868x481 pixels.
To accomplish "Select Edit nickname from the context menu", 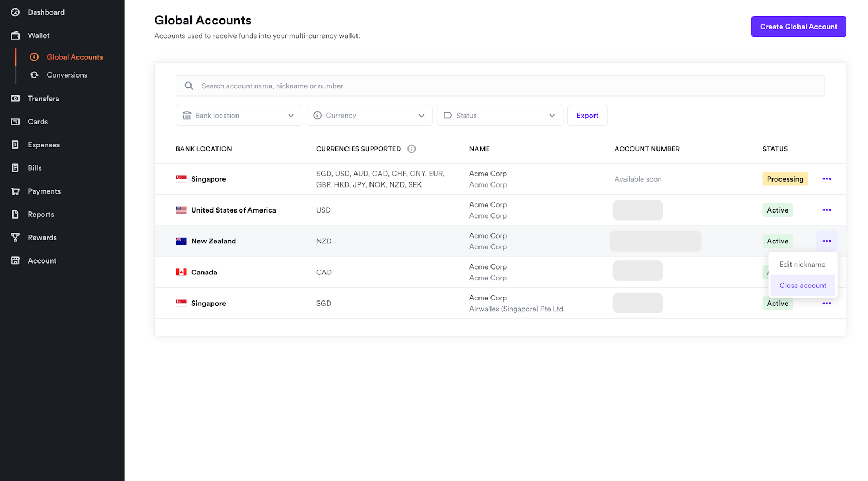I will pos(802,265).
